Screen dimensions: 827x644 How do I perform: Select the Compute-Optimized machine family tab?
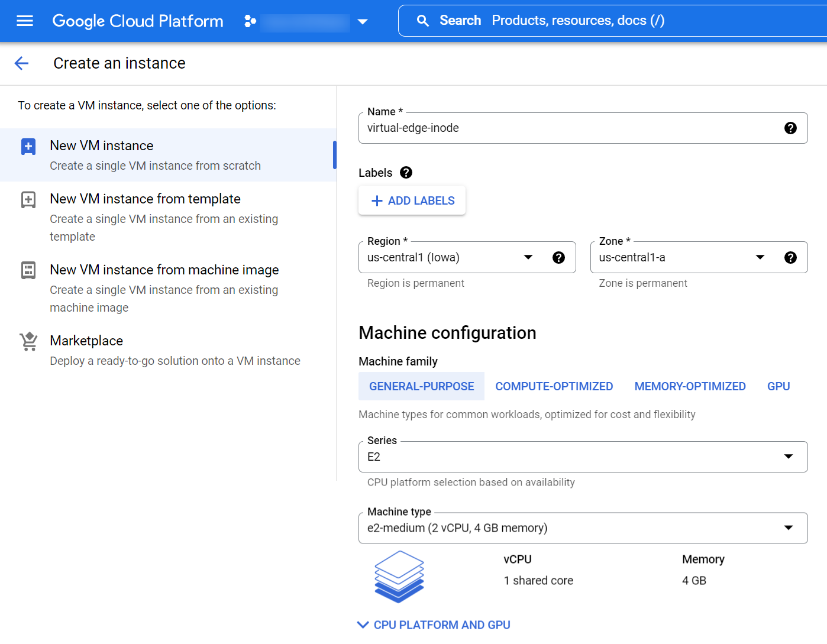coord(554,386)
